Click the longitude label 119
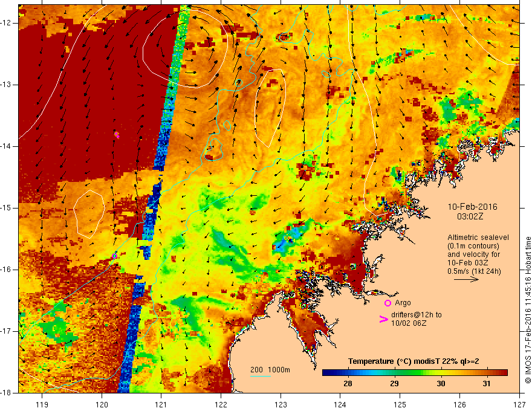This screenshot has width=532, height=411. 42,405
